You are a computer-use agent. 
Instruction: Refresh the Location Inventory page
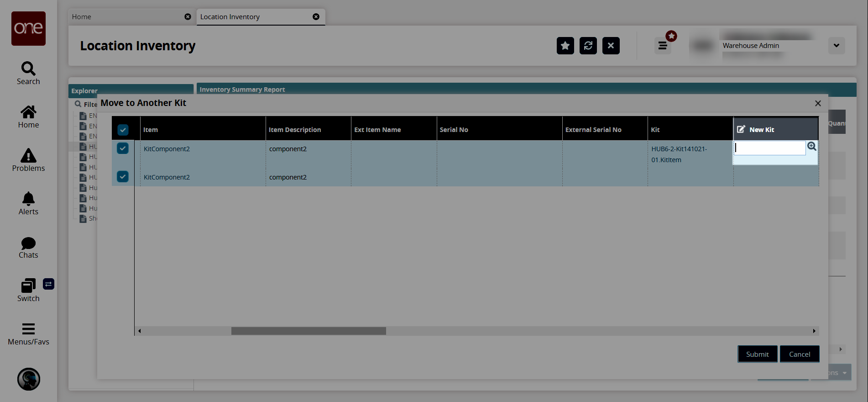click(x=588, y=46)
